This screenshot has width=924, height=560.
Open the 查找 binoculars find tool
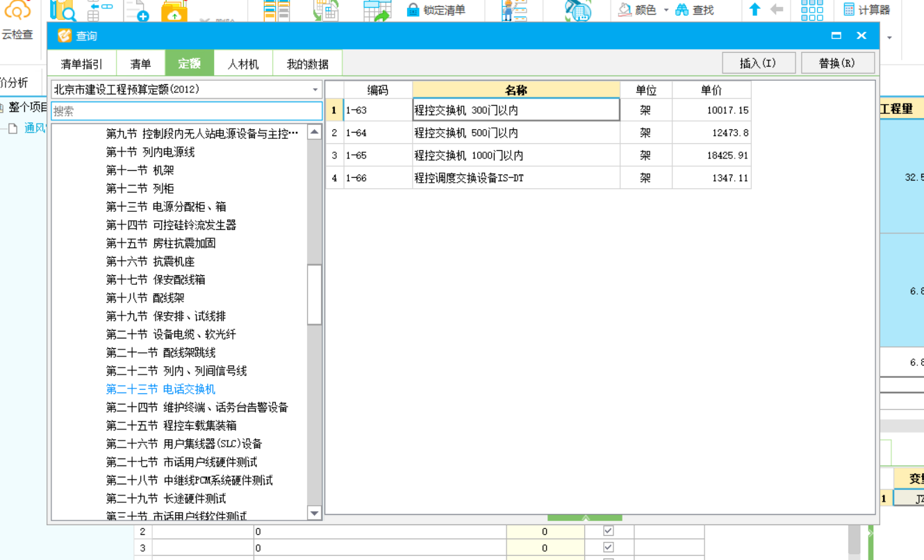click(x=694, y=10)
